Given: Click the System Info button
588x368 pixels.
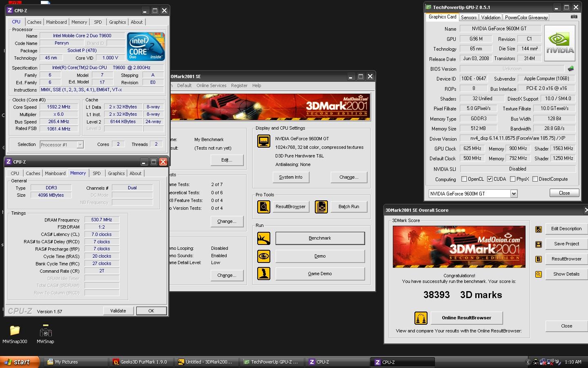Looking at the screenshot, I should [x=291, y=177].
